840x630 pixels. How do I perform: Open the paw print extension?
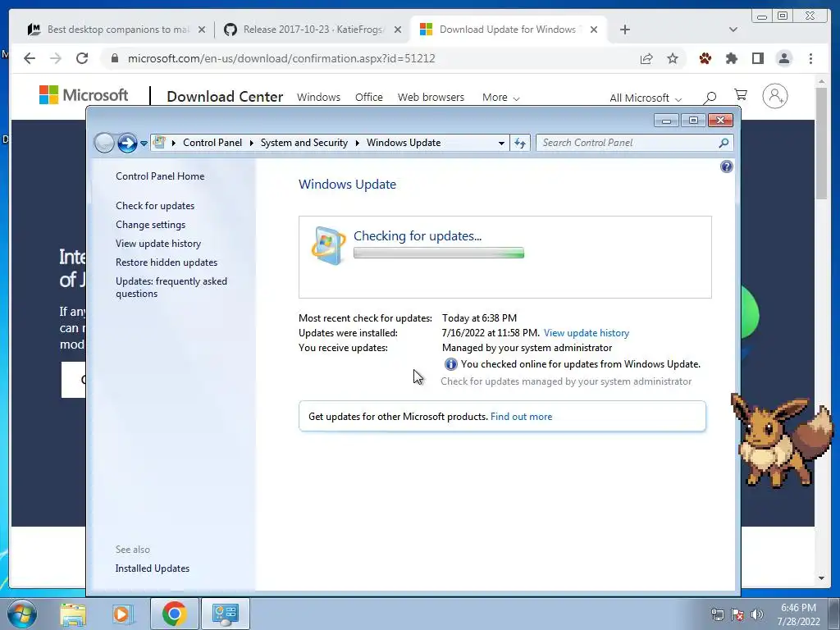click(x=705, y=58)
